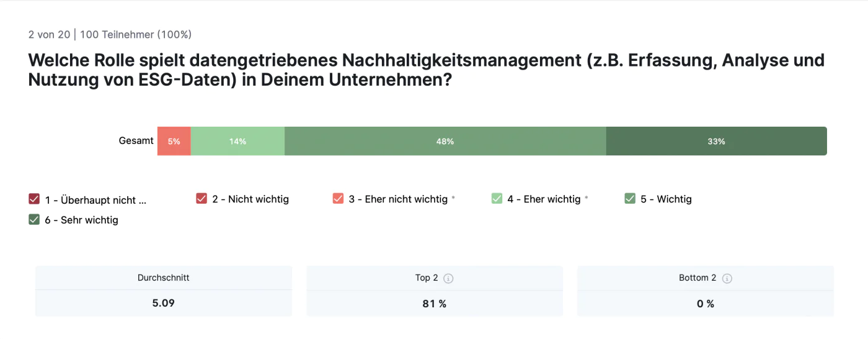Image resolution: width=868 pixels, height=339 pixels.
Task: Click the info icon beside Bottom 2
Action: [727, 279]
